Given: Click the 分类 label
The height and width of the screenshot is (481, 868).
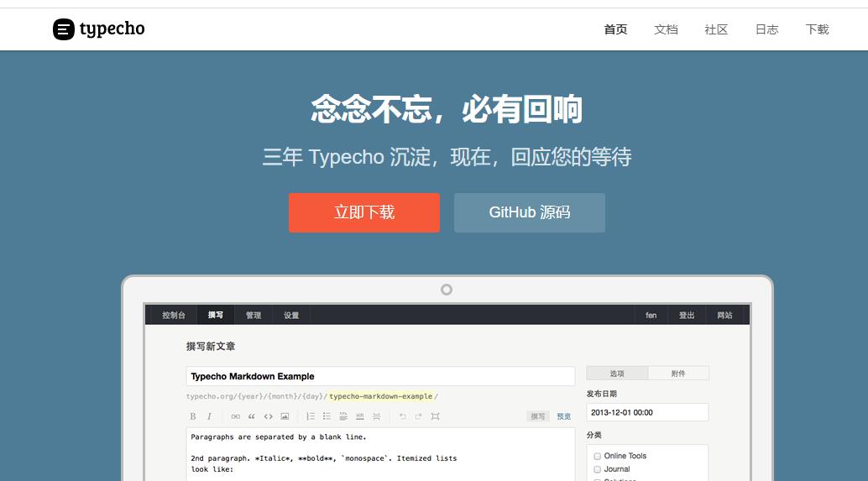Looking at the screenshot, I should pos(594,435).
